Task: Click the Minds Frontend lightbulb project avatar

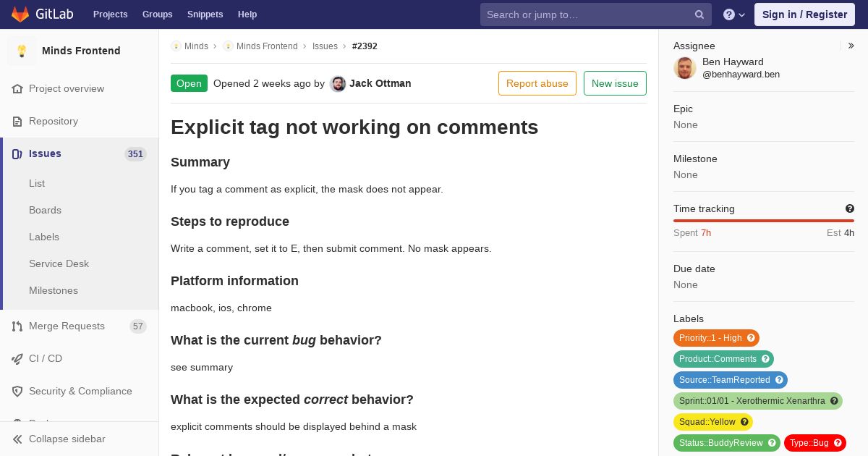Action: 22,51
